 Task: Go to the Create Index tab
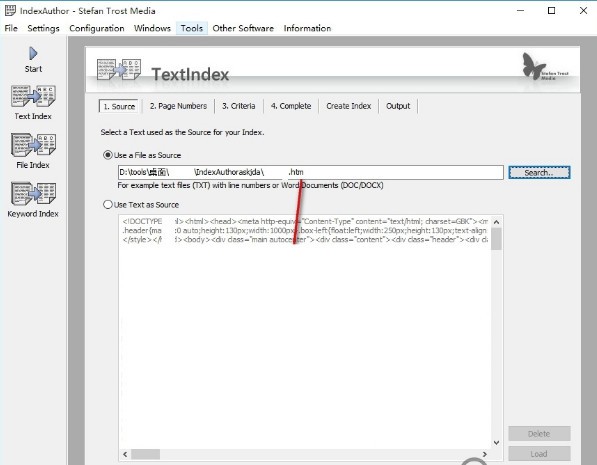coord(348,106)
